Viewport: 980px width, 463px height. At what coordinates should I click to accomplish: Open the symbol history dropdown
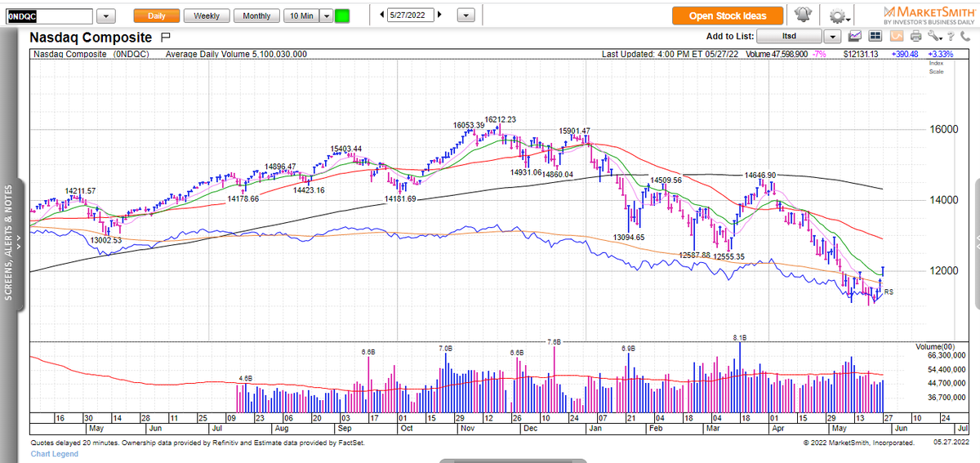click(x=106, y=16)
